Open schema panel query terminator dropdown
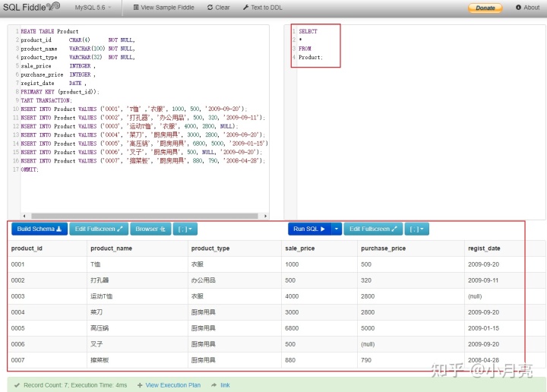 pos(185,229)
